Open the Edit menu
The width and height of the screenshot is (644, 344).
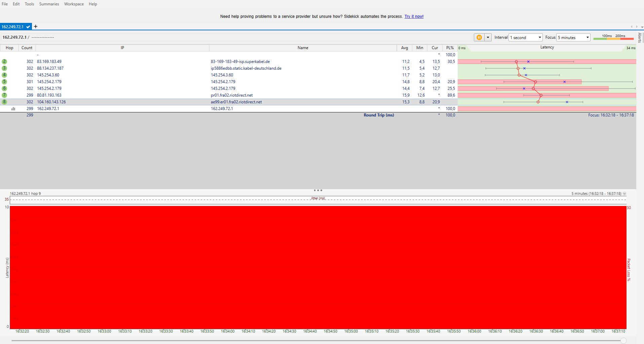tap(16, 4)
